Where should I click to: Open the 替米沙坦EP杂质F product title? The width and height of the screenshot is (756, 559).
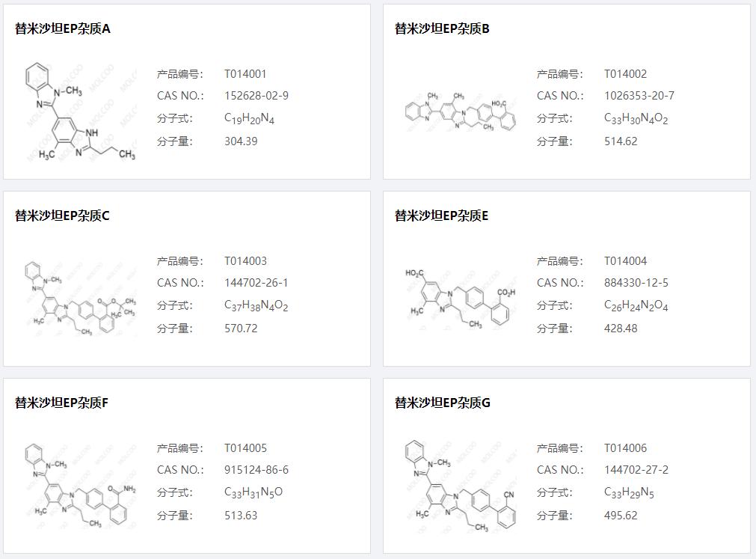tap(62, 403)
